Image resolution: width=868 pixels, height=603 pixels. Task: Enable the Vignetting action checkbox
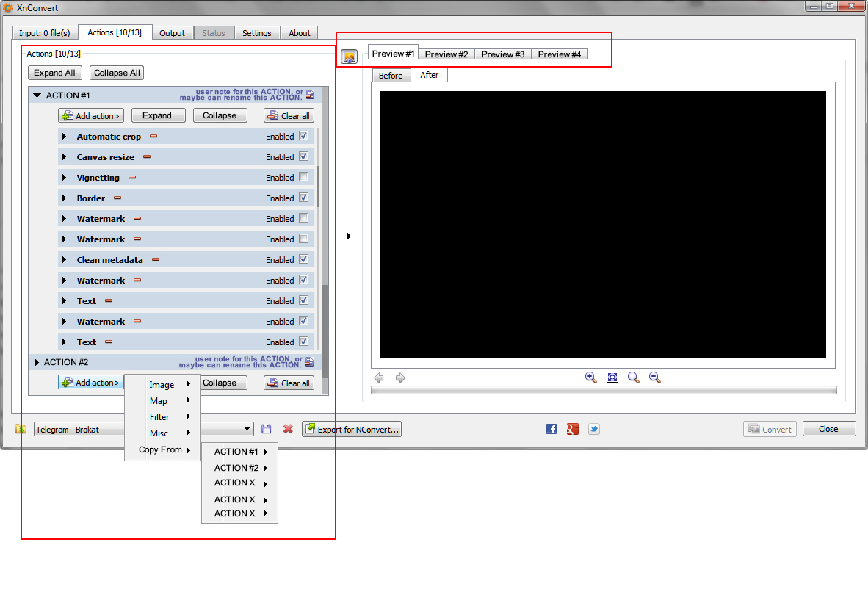coord(303,177)
